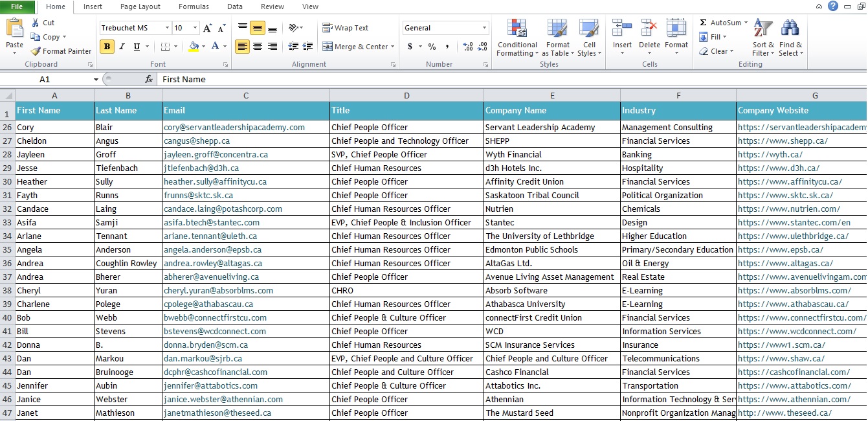Apply Accounting dollar number format

pyautogui.click(x=410, y=47)
